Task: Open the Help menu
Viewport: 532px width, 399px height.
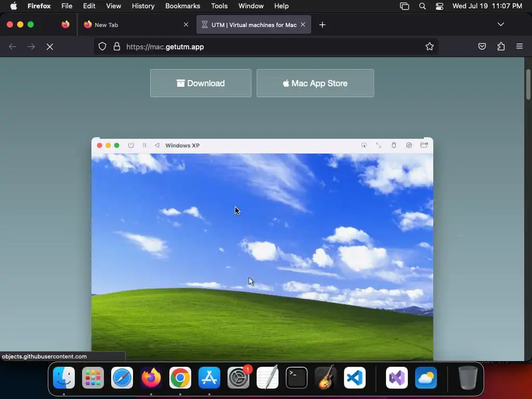Action: tap(281, 6)
